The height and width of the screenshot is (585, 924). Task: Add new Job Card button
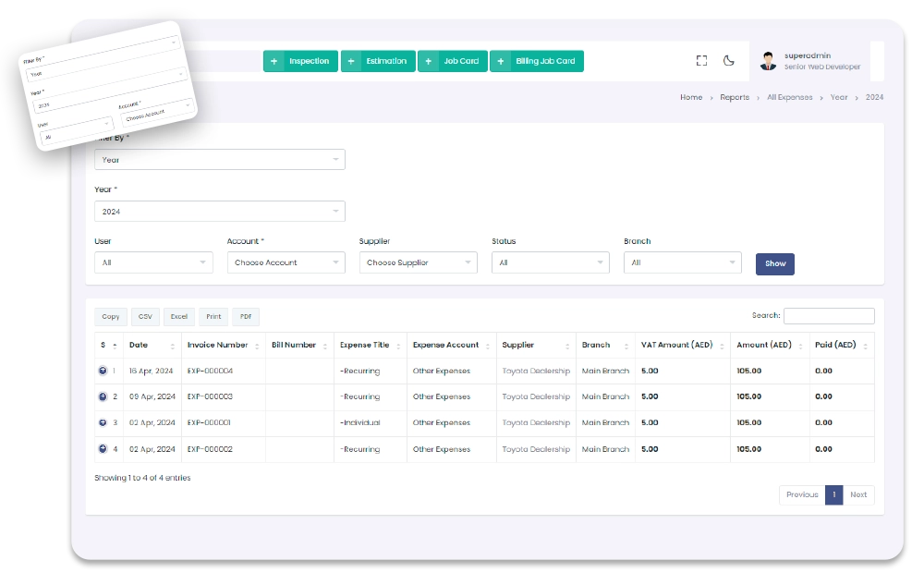(x=453, y=61)
